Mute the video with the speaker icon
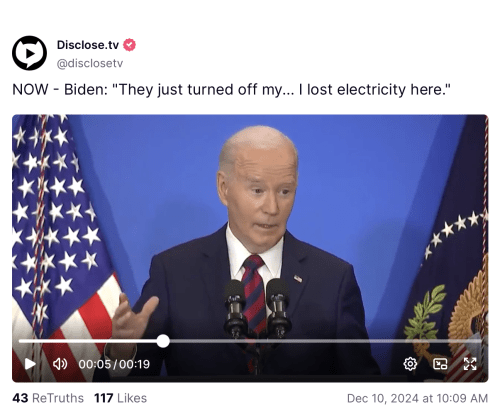Image resolution: width=500 pixels, height=419 pixels. pyautogui.click(x=60, y=364)
